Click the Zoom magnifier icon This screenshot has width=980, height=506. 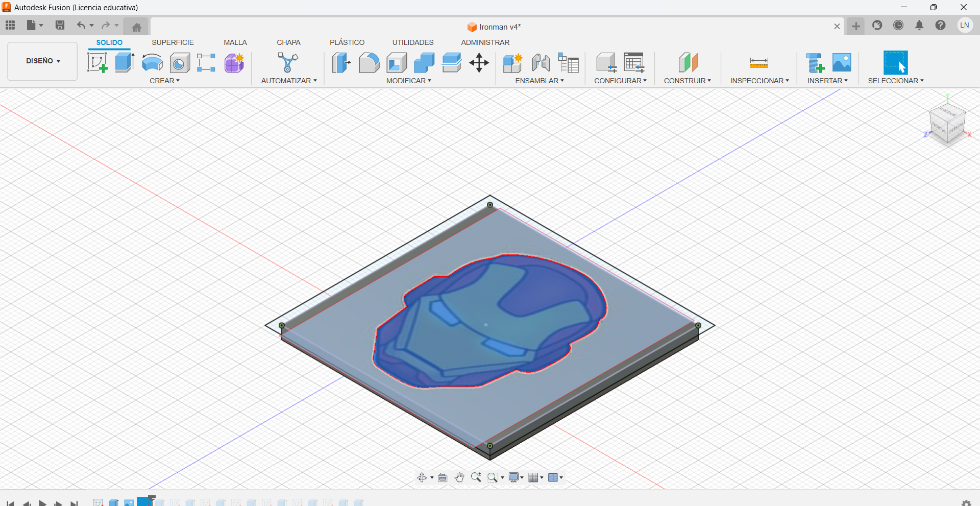476,477
